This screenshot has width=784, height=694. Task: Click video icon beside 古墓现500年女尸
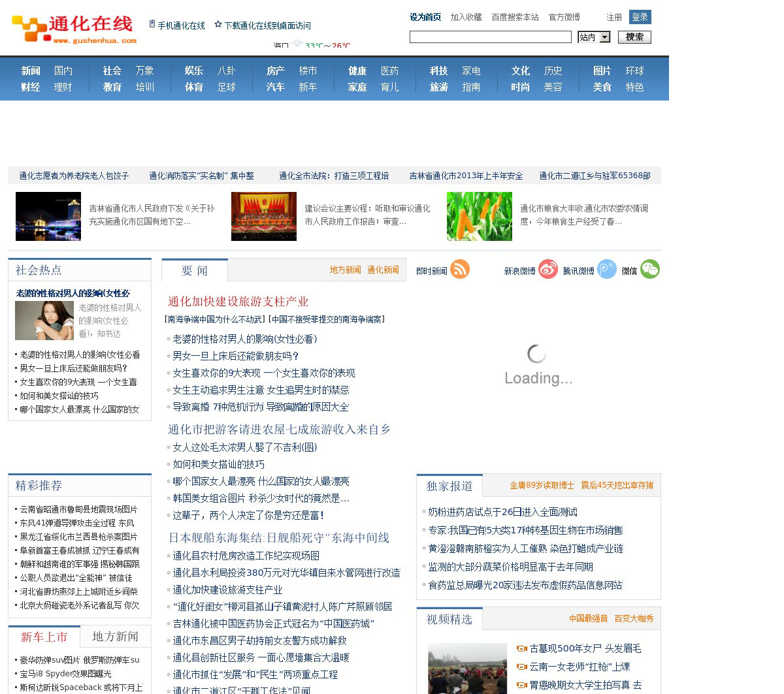point(521,648)
